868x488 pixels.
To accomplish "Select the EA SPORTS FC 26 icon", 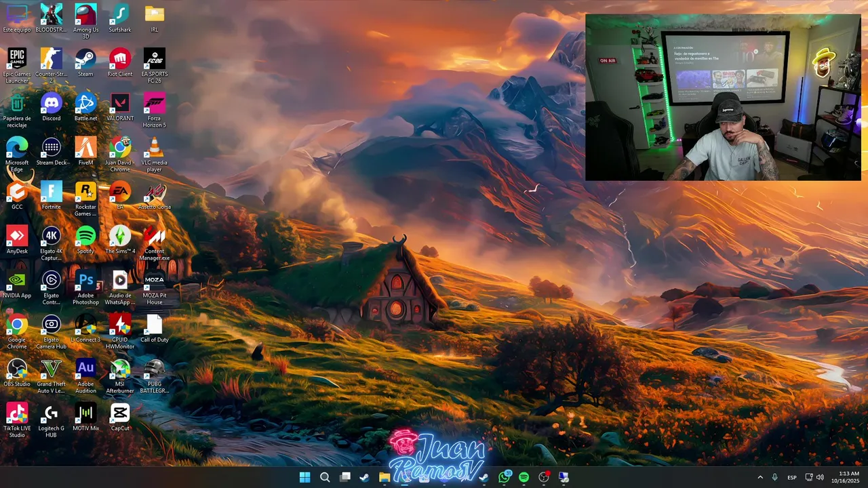I will point(155,66).
